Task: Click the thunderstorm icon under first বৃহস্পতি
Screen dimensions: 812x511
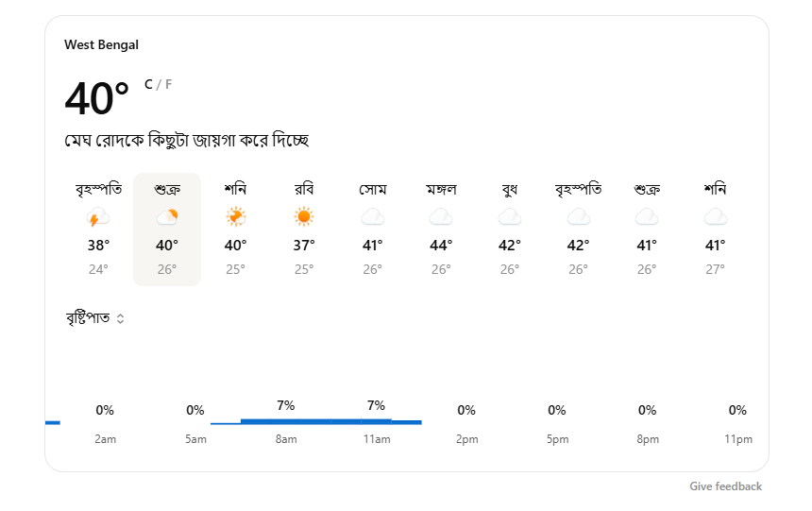Action: coord(98,218)
